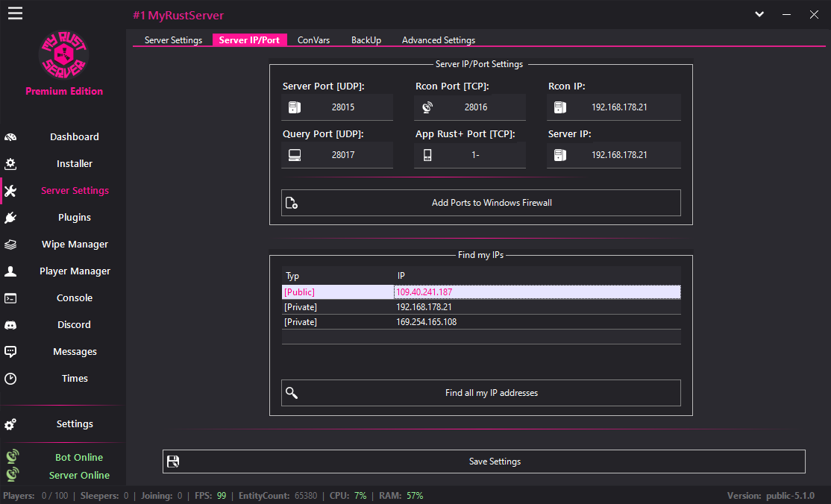This screenshot has width=831, height=504.
Task: Click the App Rust+ Port phone icon
Action: click(427, 155)
